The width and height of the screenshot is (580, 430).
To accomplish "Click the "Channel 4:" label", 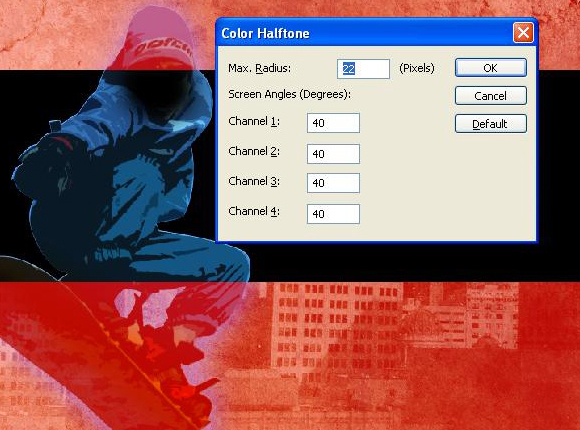I will (x=254, y=211).
